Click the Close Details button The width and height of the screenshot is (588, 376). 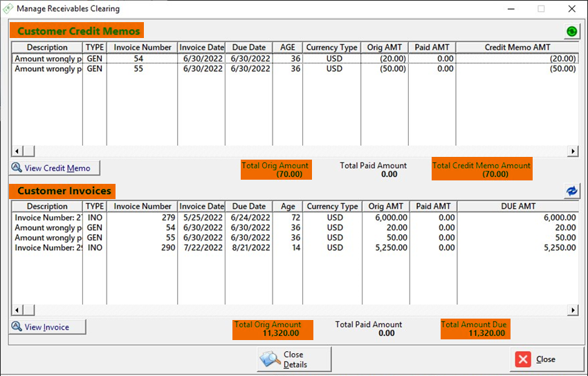pyautogui.click(x=295, y=359)
